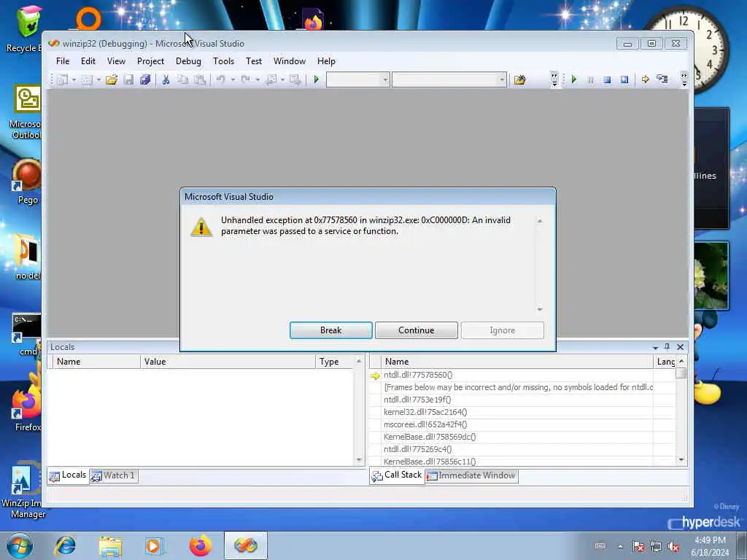Viewport: 747px width, 560px height.
Task: Click the Stop Debugging square icon
Action: click(x=607, y=79)
